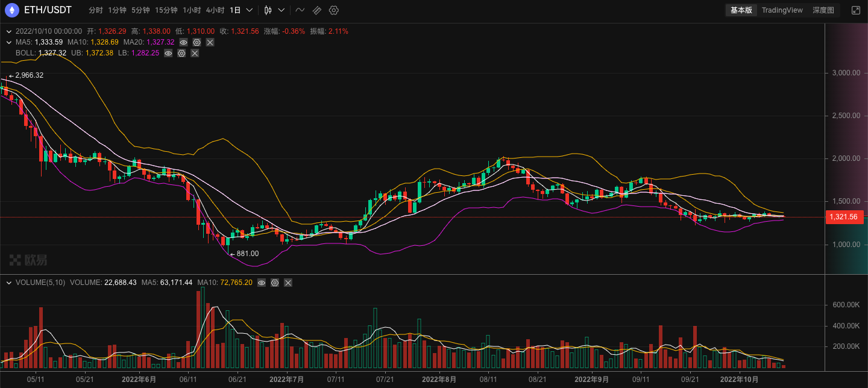The height and width of the screenshot is (388, 868).
Task: Remove the BOLL indicator
Action: click(x=195, y=53)
